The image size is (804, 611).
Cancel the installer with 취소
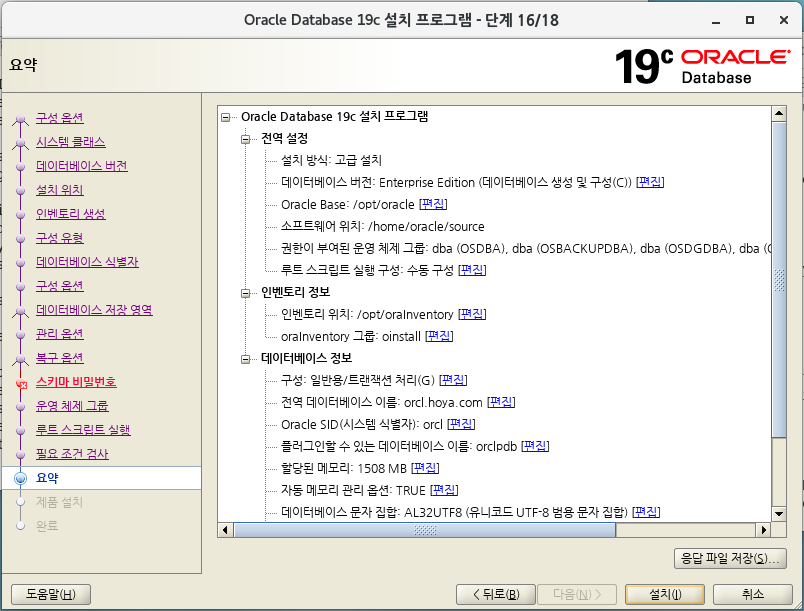753,594
